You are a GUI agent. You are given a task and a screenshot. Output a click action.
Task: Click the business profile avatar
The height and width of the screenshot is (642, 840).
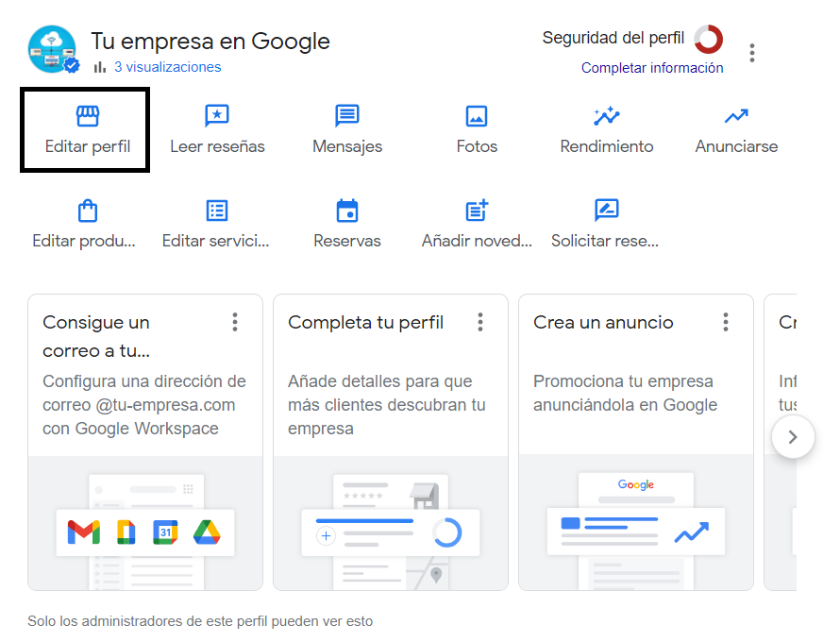[x=51, y=48]
